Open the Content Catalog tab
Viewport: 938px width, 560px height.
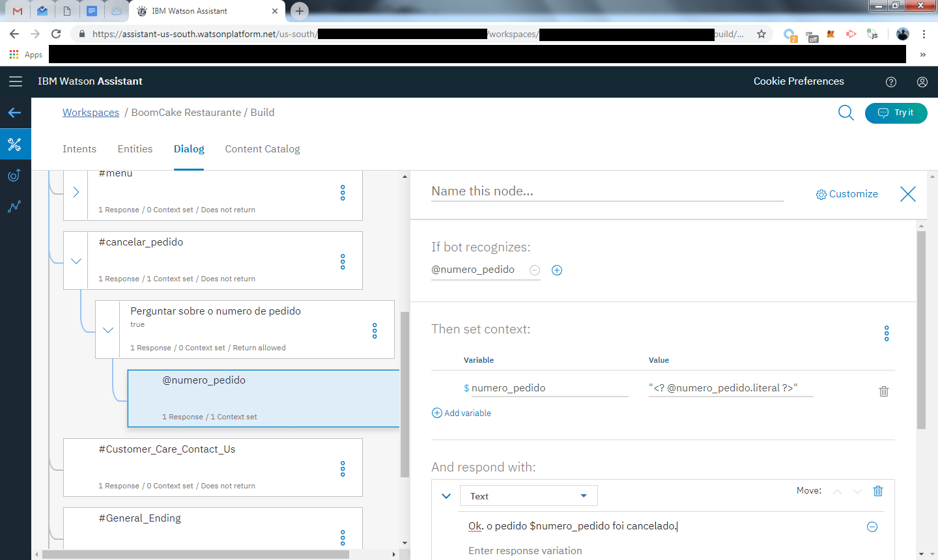coord(263,149)
